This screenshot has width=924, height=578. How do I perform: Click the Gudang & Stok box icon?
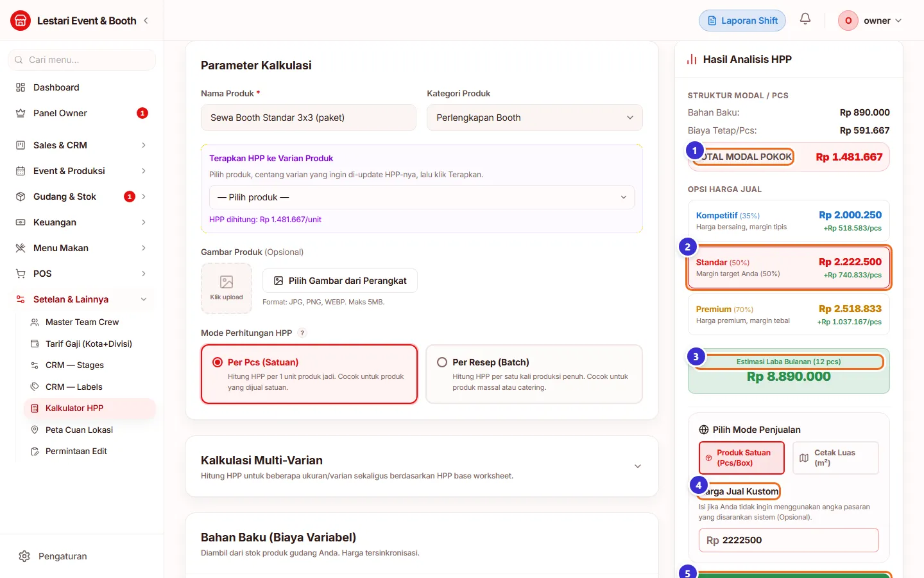[x=21, y=197]
